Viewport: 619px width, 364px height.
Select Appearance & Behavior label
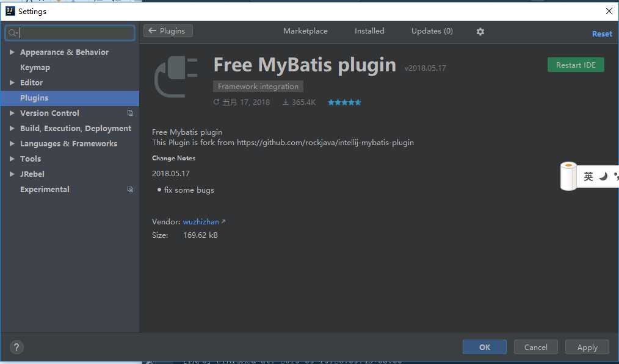click(x=64, y=52)
